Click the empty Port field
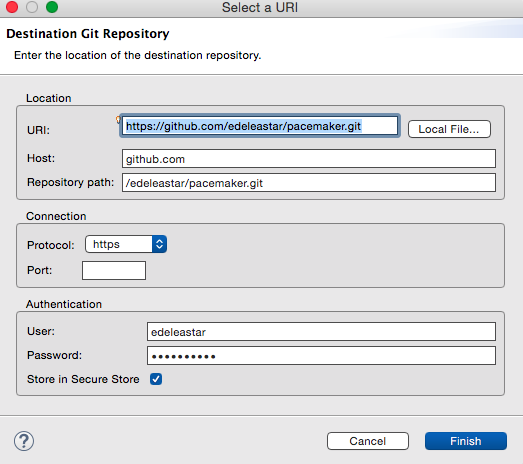 pos(114,270)
